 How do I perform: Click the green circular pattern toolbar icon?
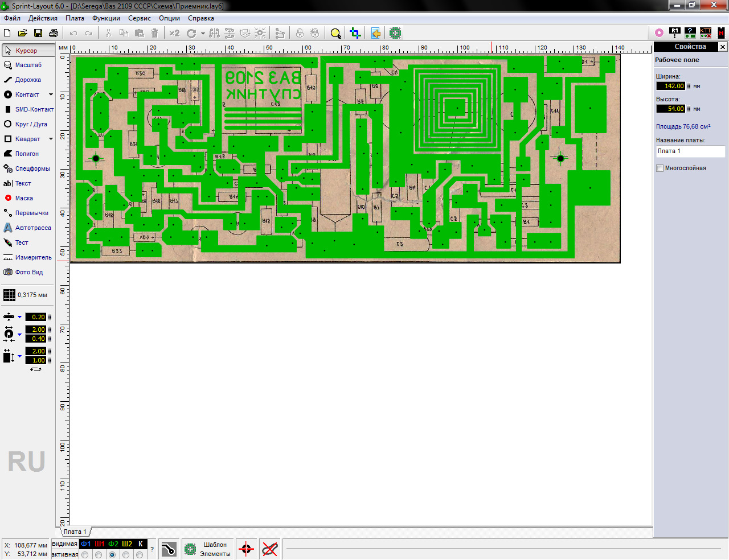[395, 33]
